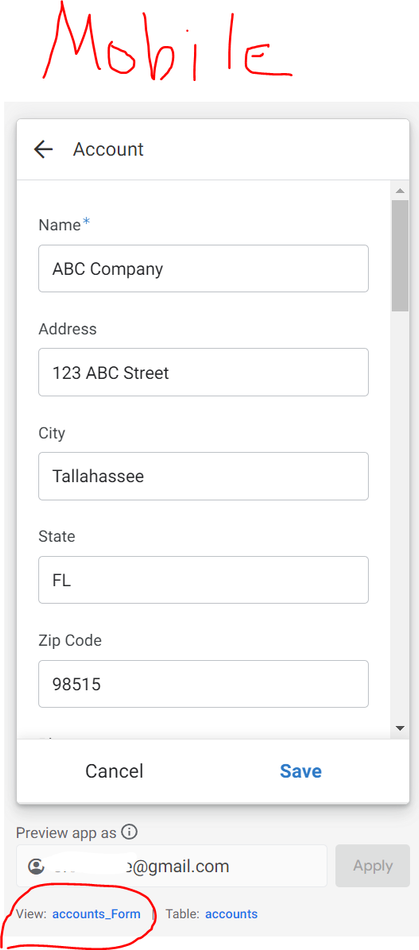Image resolution: width=419 pixels, height=950 pixels.
Task: Click the info icon beside Preview app as
Action: coord(129,832)
